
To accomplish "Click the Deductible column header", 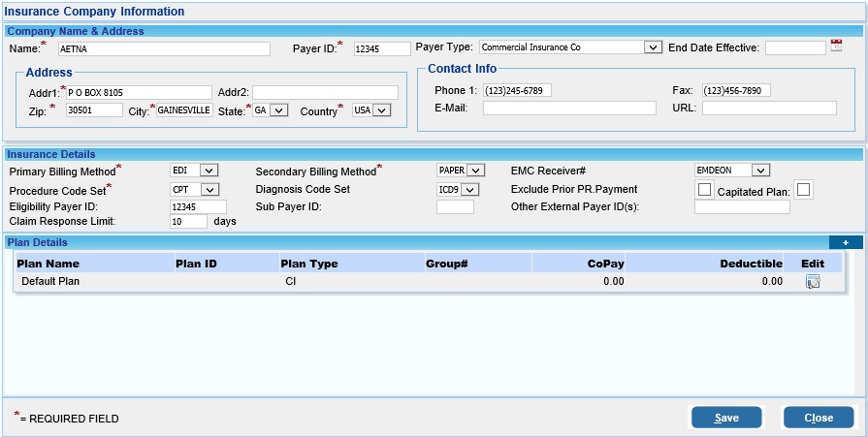I will [x=751, y=263].
